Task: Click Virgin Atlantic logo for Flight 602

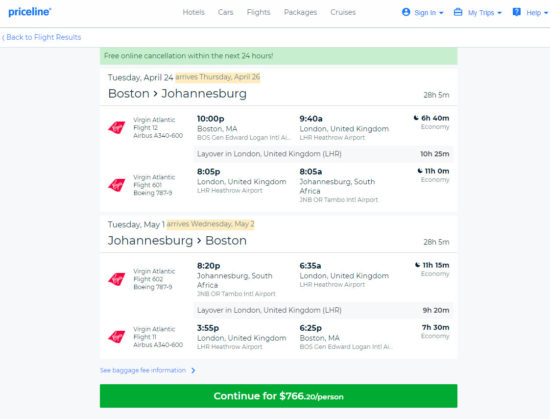Action: pos(117,279)
